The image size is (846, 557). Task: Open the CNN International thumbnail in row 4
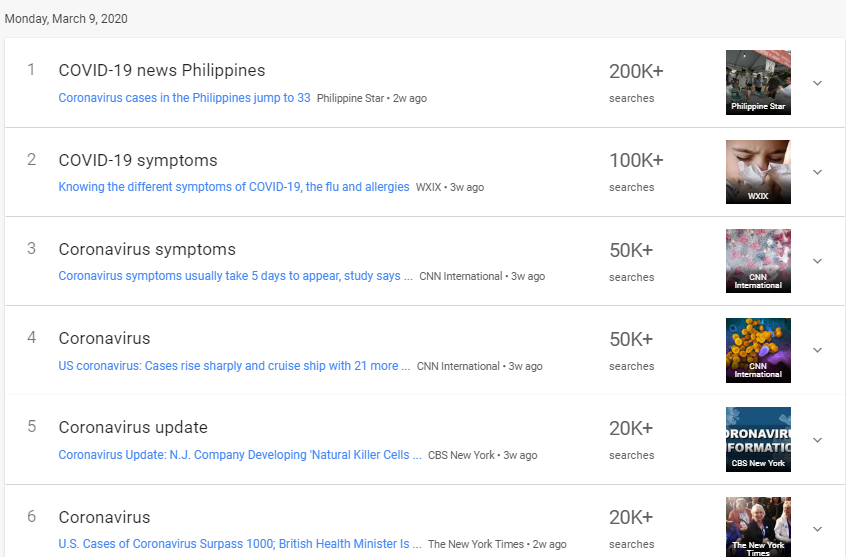(758, 350)
